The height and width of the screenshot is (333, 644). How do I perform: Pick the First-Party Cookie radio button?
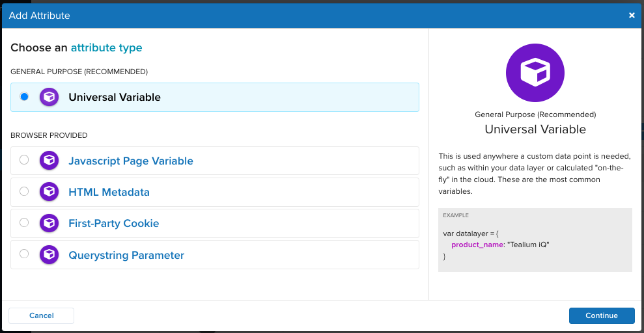coord(24,222)
